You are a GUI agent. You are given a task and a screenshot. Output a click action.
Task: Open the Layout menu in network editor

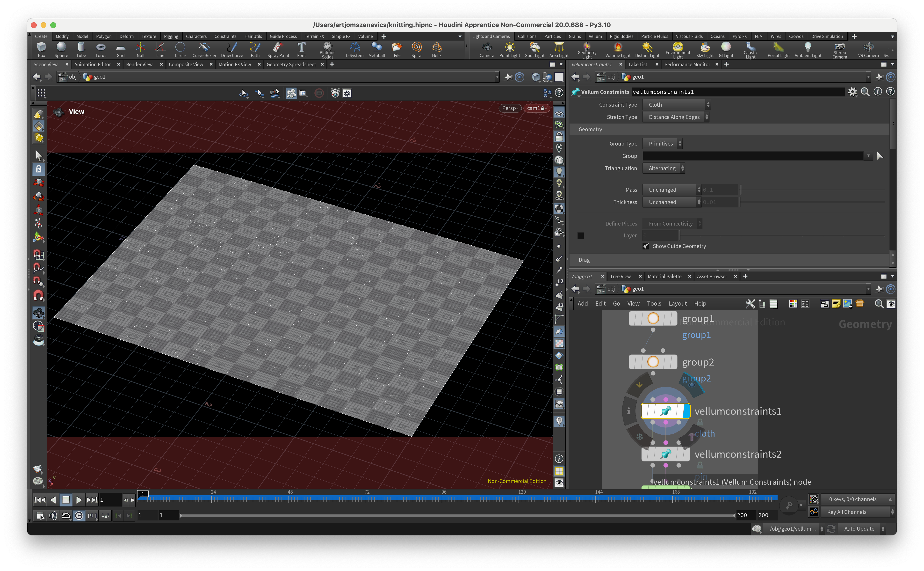click(x=677, y=304)
